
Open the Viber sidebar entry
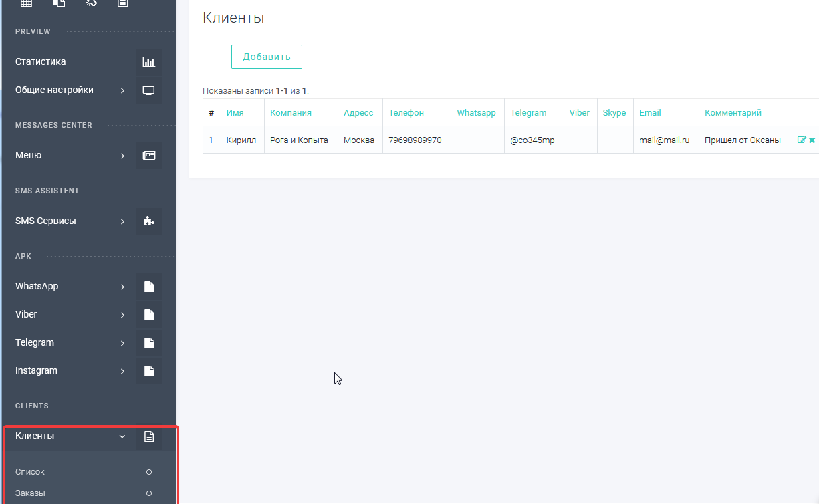pyautogui.click(x=26, y=314)
